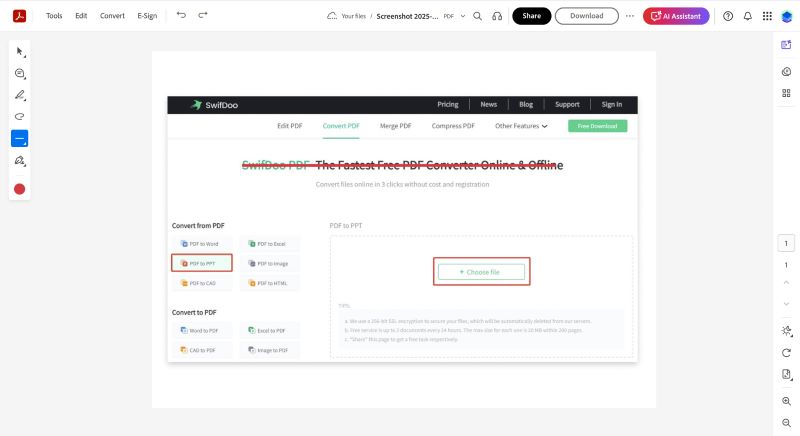Choose the Highlighter pen tool
800x436 pixels.
[20, 95]
